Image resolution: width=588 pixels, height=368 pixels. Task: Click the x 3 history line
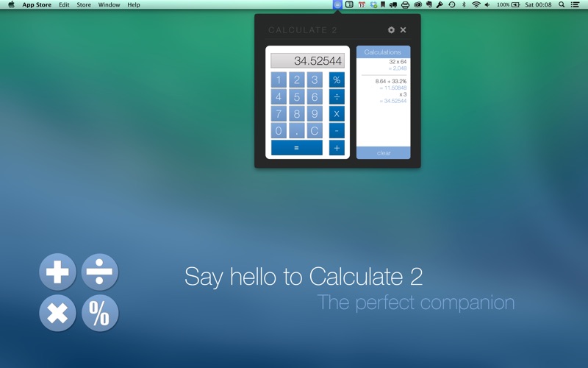(x=403, y=94)
